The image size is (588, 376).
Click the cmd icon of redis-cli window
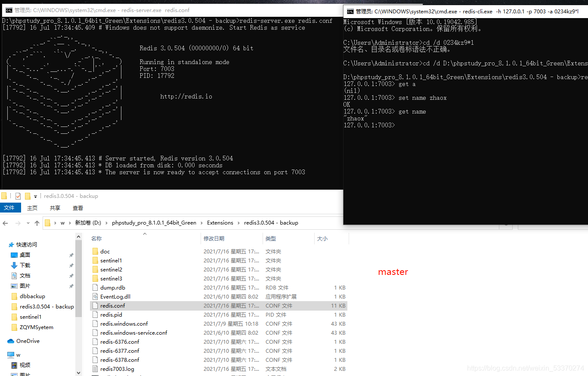(350, 11)
